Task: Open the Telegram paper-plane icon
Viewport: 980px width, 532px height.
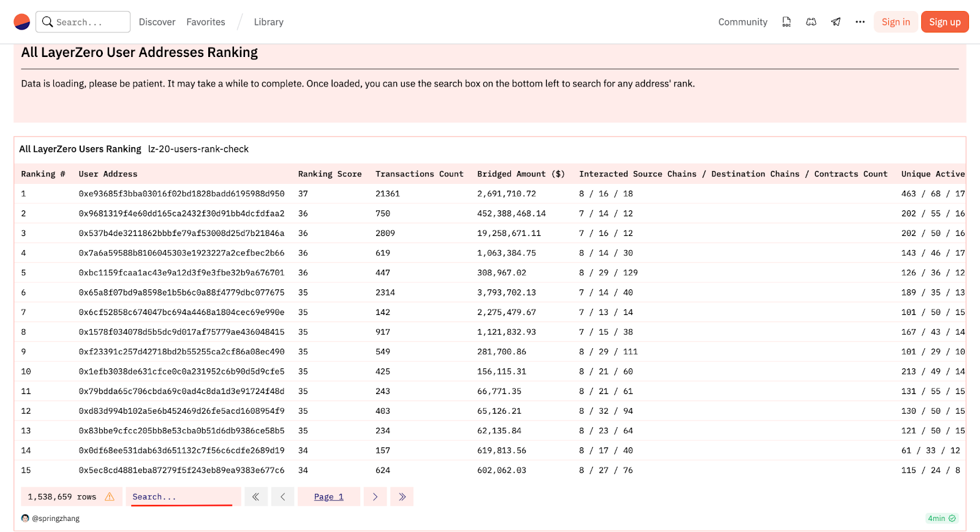Action: click(835, 22)
